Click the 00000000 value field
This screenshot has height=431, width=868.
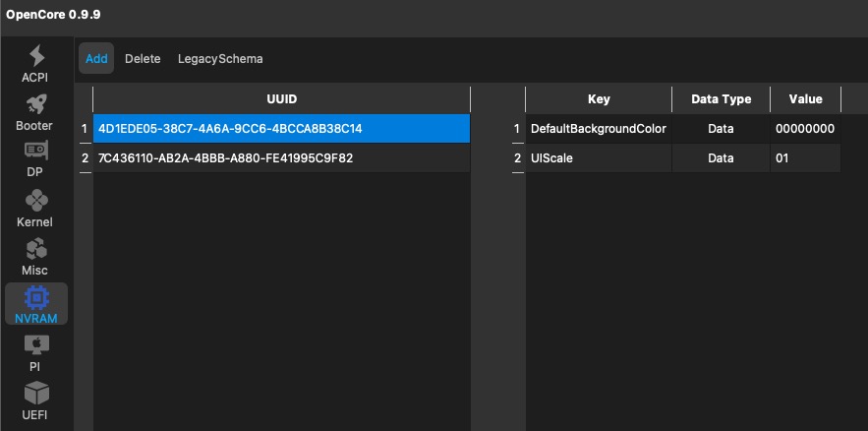click(x=805, y=129)
